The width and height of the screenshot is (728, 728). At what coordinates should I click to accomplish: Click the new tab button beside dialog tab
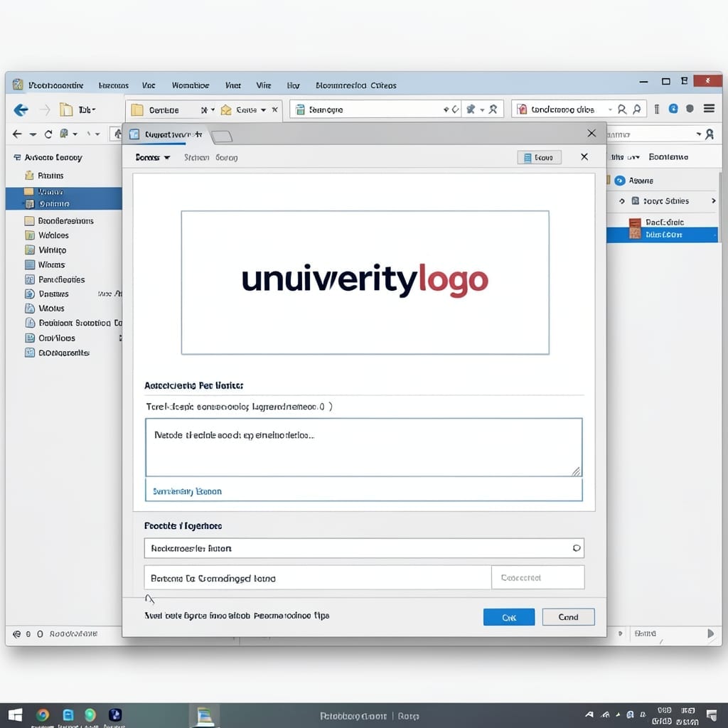[222, 136]
